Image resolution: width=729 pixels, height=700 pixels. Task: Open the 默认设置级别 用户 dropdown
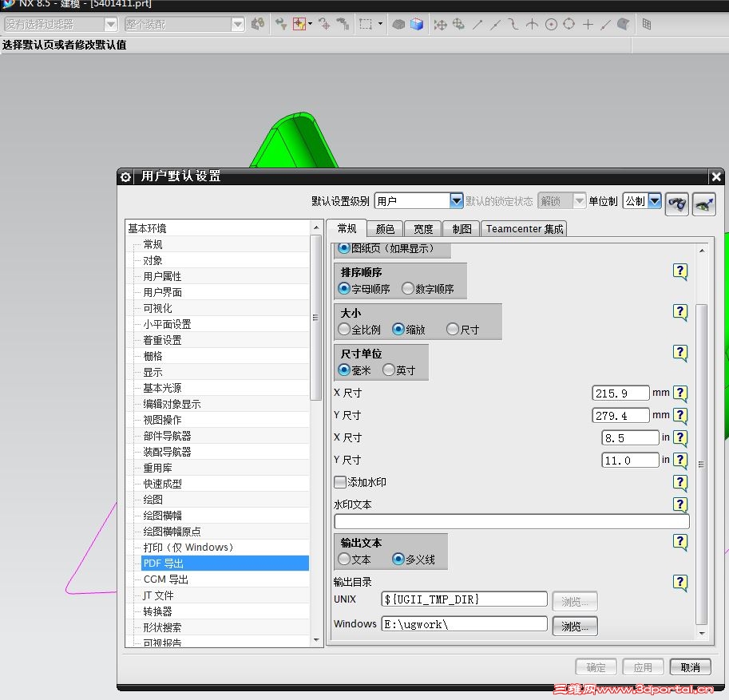(457, 201)
